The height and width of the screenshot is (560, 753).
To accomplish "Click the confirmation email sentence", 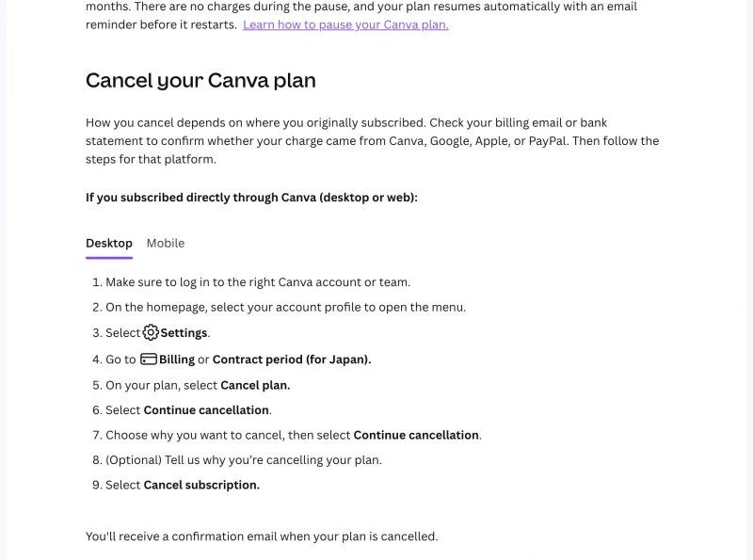I will point(262,536).
